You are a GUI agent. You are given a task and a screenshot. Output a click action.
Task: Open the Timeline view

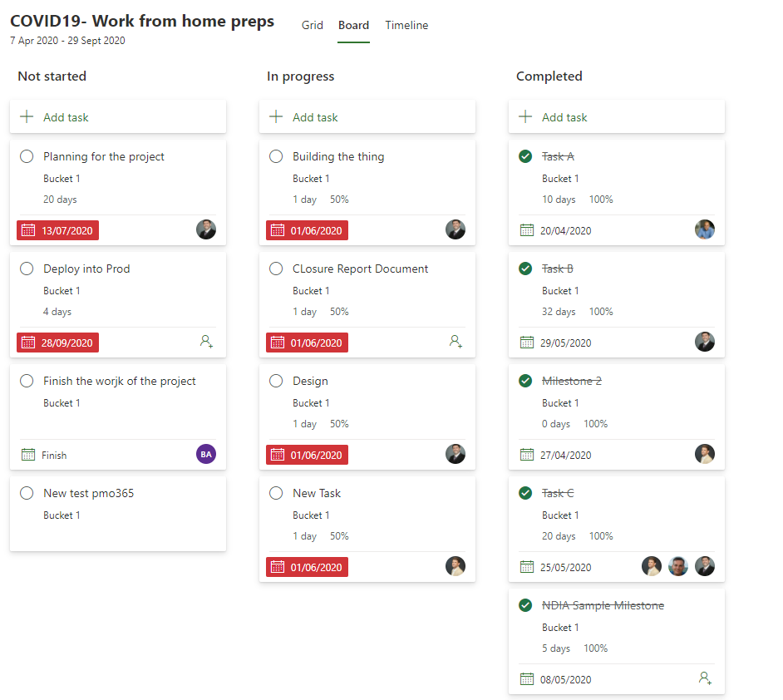tap(406, 25)
